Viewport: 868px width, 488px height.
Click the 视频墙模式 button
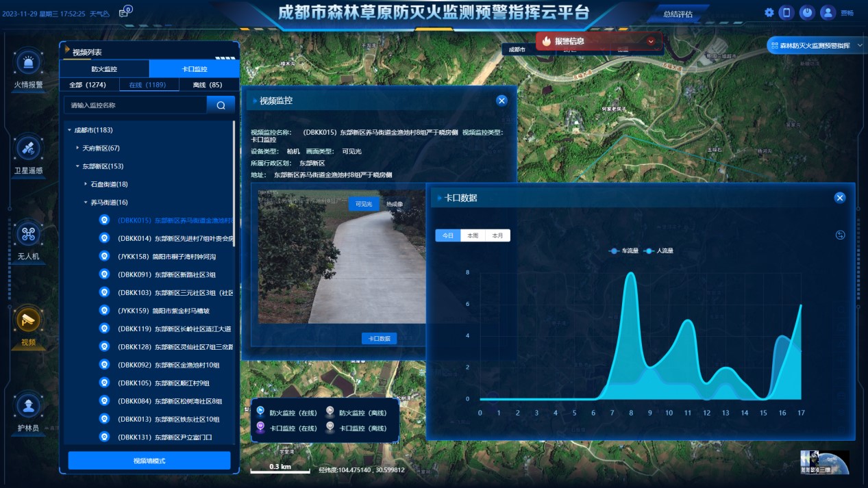[x=149, y=461]
